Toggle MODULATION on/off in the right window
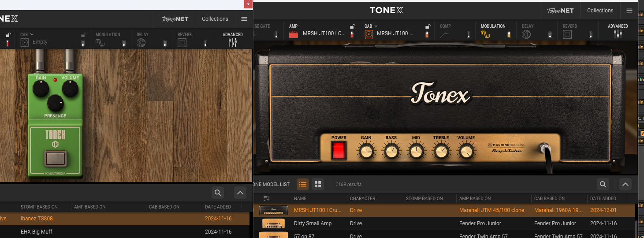The width and height of the screenshot is (644, 238). (509, 35)
